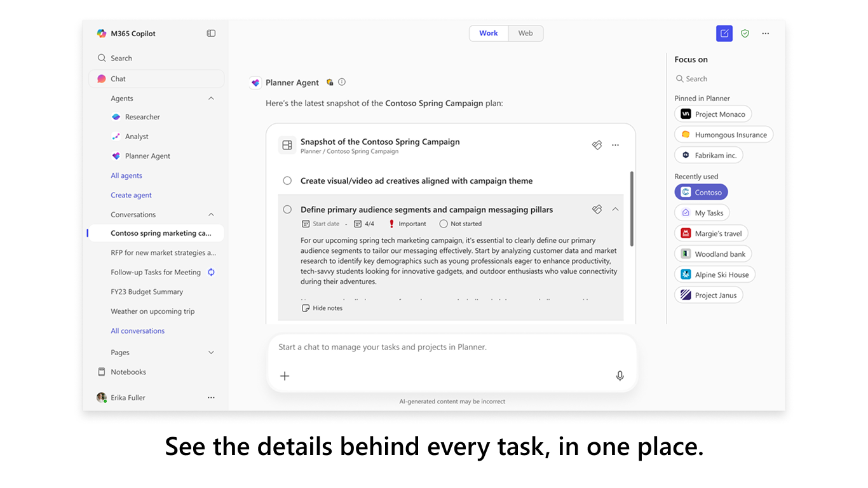Viewport: 868px width, 488px height.
Task: Click the snapshot card scrollbar
Action: [x=632, y=208]
